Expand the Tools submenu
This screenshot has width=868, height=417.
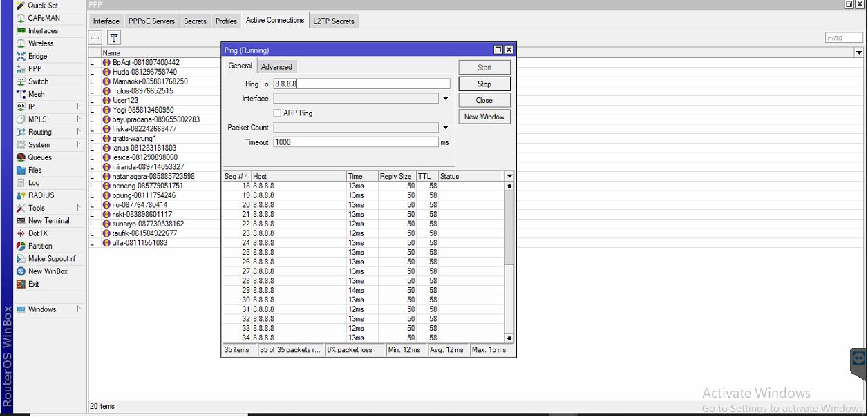point(79,208)
